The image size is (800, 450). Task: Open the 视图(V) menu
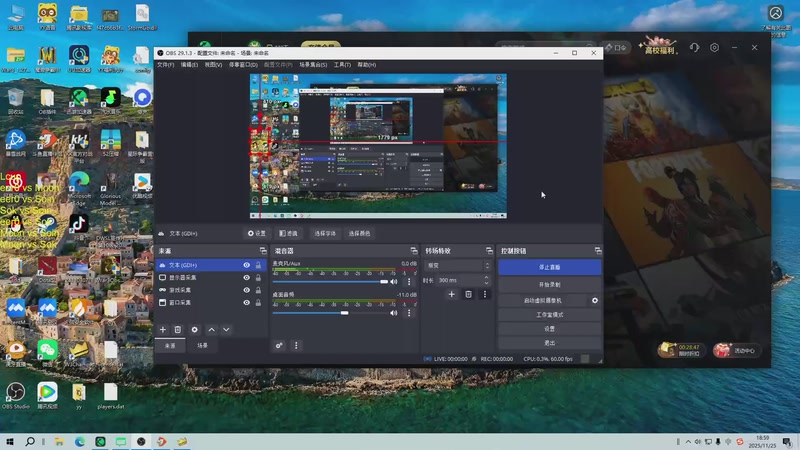click(213, 65)
